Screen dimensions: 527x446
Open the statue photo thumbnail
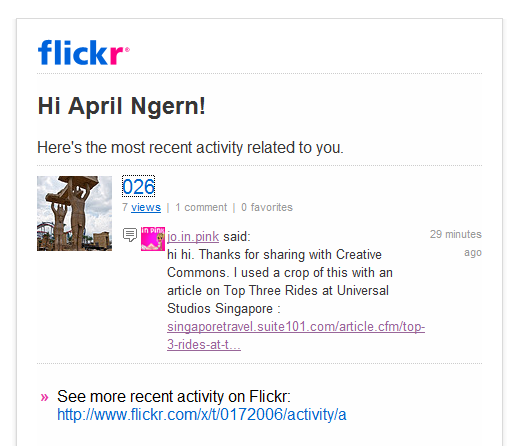pyautogui.click(x=74, y=213)
